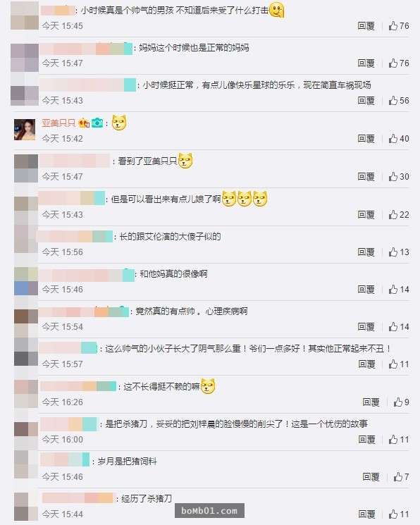Like the comment with 40 likes
The height and width of the screenshot is (525, 420).
(x=399, y=138)
